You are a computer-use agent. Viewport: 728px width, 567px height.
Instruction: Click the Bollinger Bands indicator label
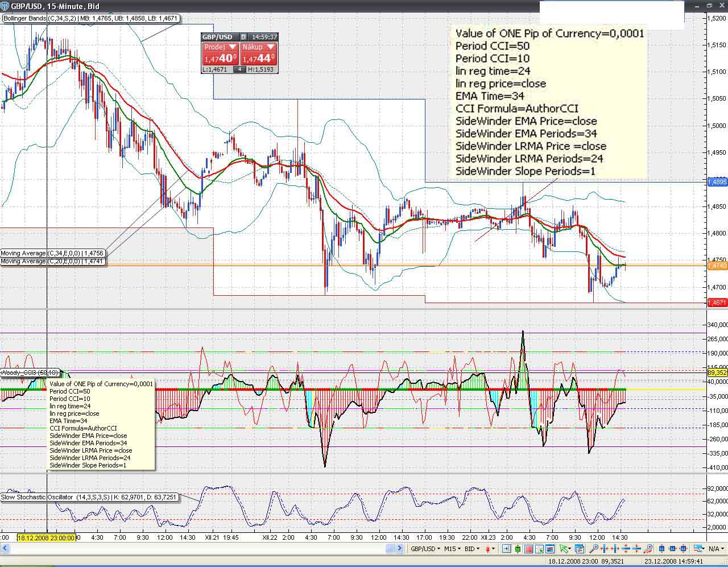pos(90,18)
